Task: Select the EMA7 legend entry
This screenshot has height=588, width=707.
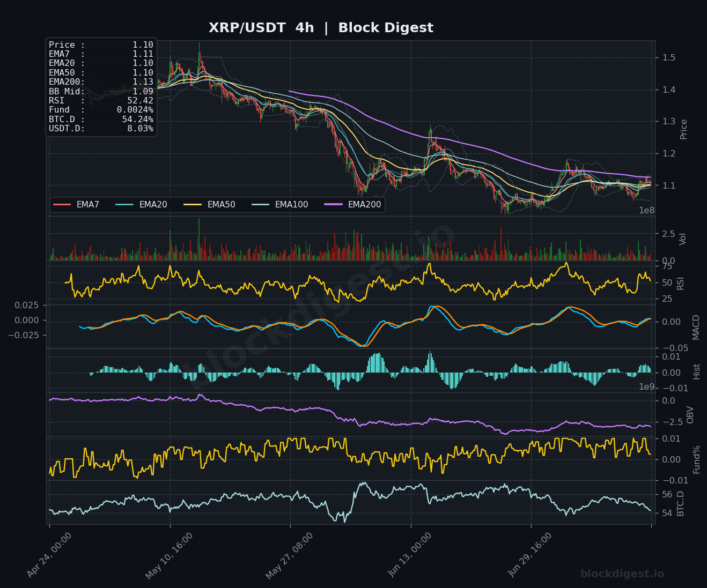Action: (x=76, y=205)
